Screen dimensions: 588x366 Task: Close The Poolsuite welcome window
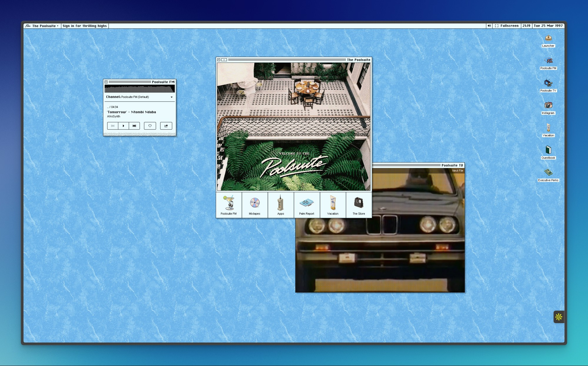tap(219, 60)
